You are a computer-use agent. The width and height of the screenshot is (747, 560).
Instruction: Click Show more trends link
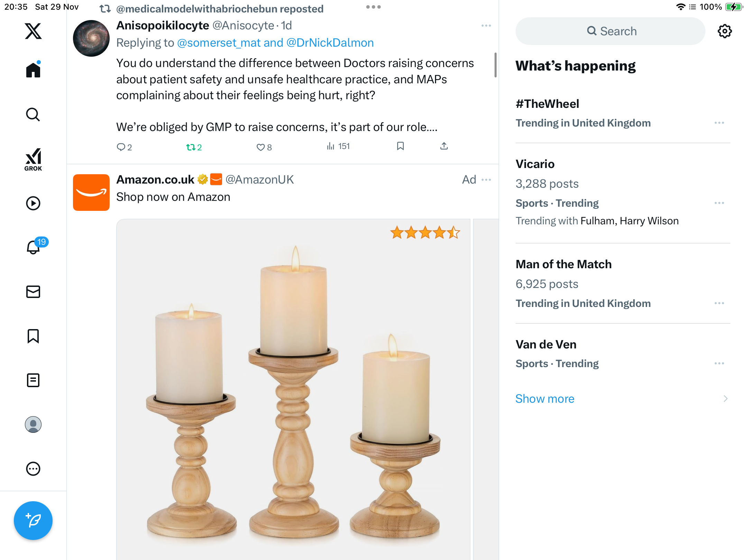click(545, 399)
